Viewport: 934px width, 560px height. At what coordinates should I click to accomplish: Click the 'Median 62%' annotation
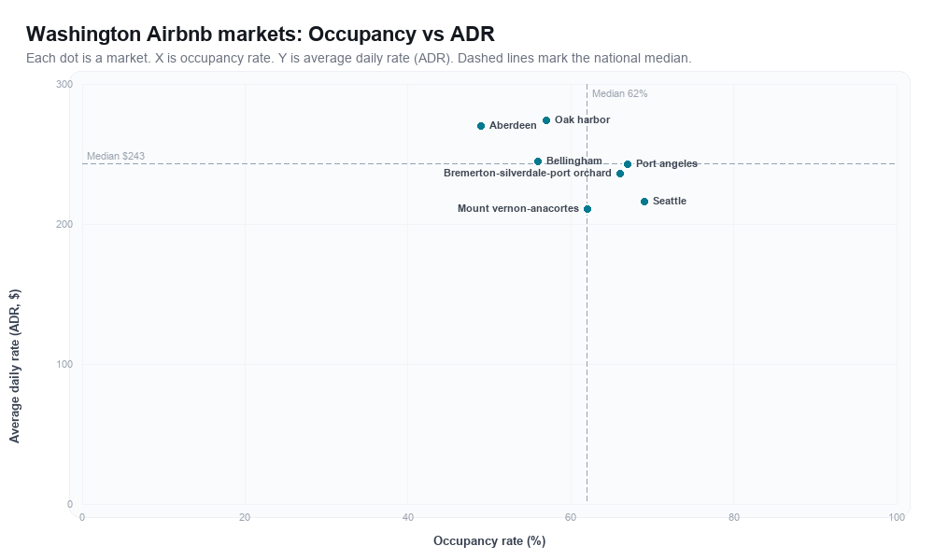[x=619, y=93]
